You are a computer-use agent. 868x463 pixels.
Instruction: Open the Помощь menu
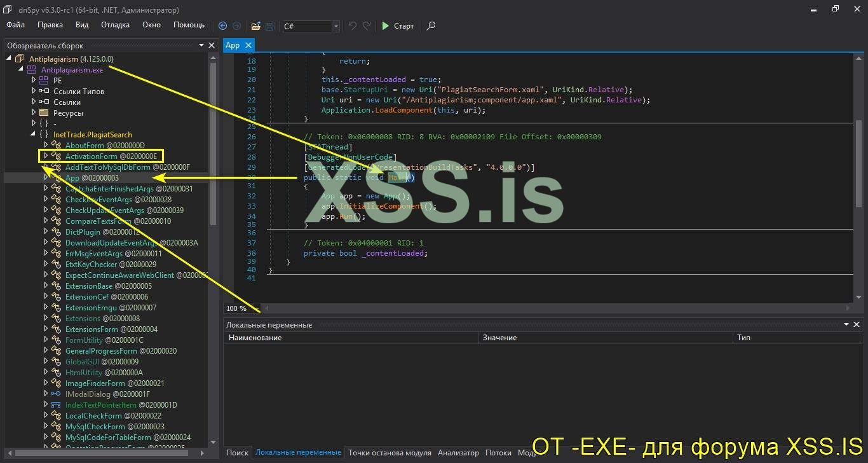pyautogui.click(x=189, y=25)
